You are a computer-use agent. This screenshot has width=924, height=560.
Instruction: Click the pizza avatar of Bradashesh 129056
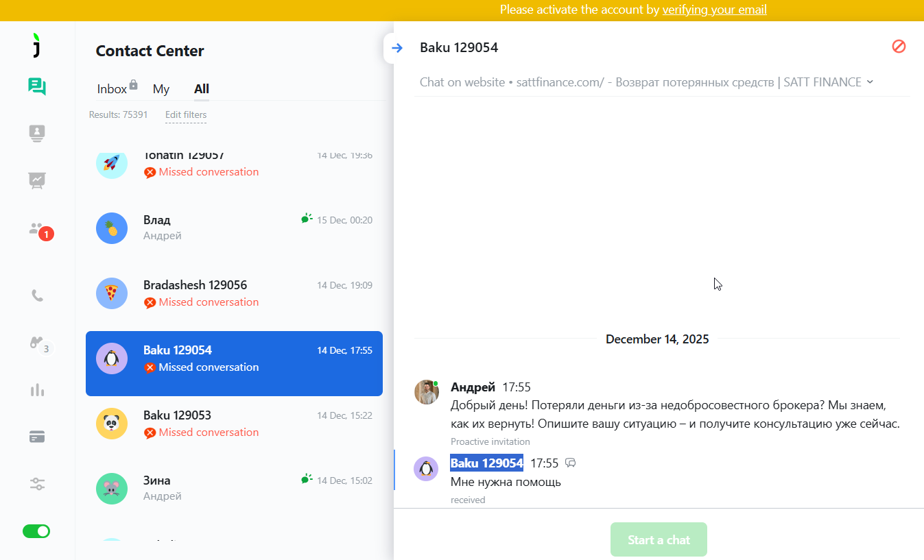(111, 293)
